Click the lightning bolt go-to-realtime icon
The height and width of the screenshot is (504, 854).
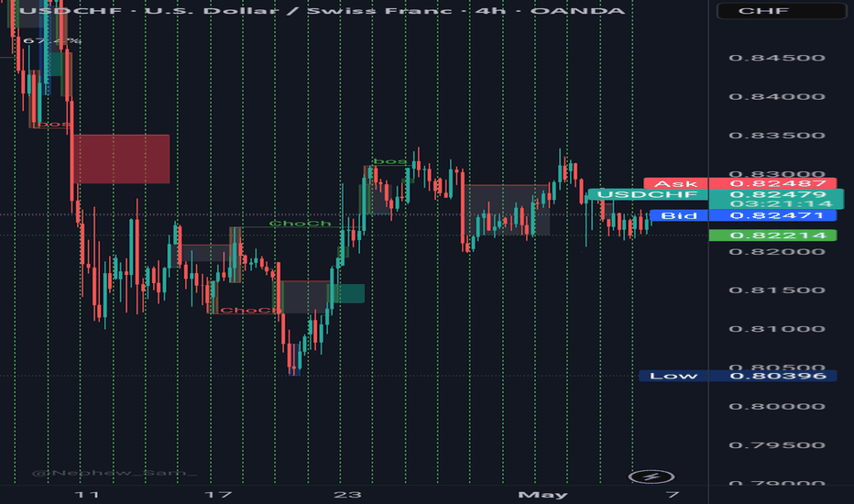(651, 477)
